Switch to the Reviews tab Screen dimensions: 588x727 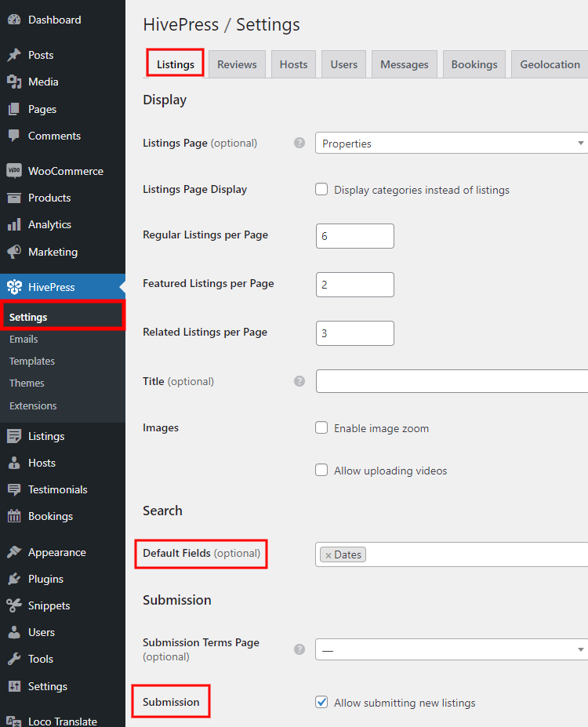(237, 64)
